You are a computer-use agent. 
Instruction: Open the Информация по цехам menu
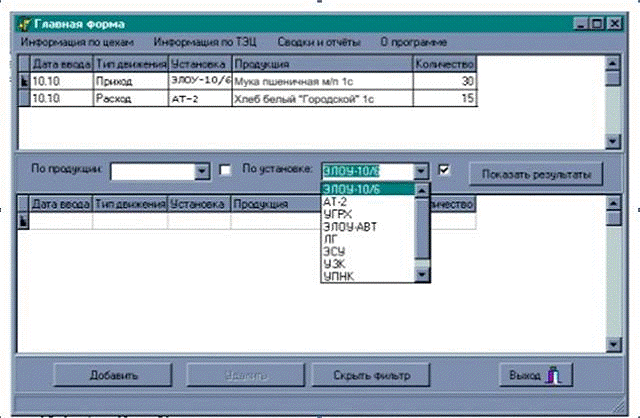pos(77,43)
